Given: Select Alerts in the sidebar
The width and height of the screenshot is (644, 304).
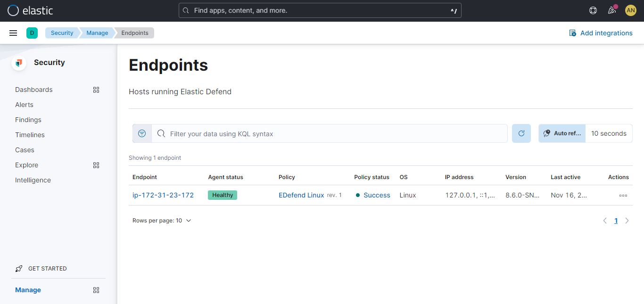Looking at the screenshot, I should 24,105.
